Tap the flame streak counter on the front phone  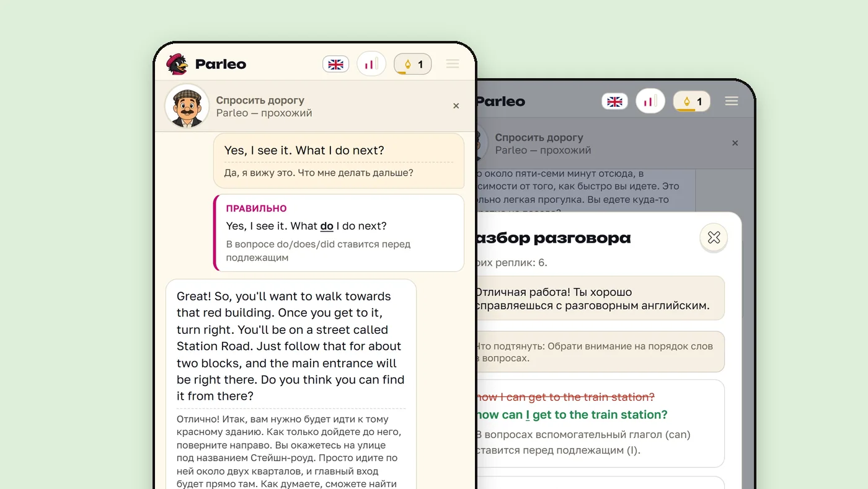(413, 64)
